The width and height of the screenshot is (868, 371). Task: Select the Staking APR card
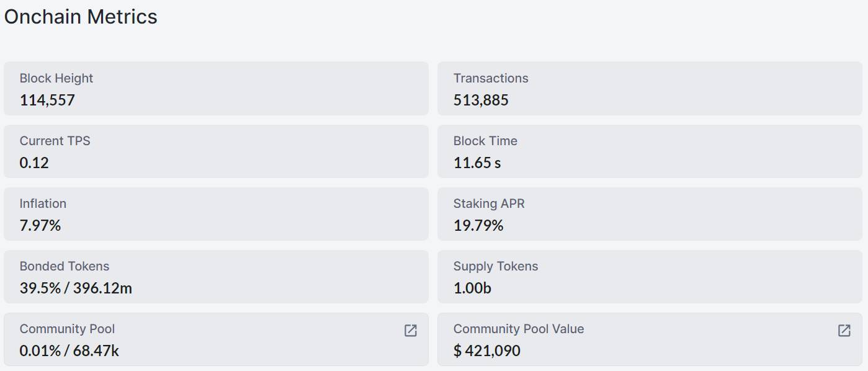pyautogui.click(x=650, y=214)
